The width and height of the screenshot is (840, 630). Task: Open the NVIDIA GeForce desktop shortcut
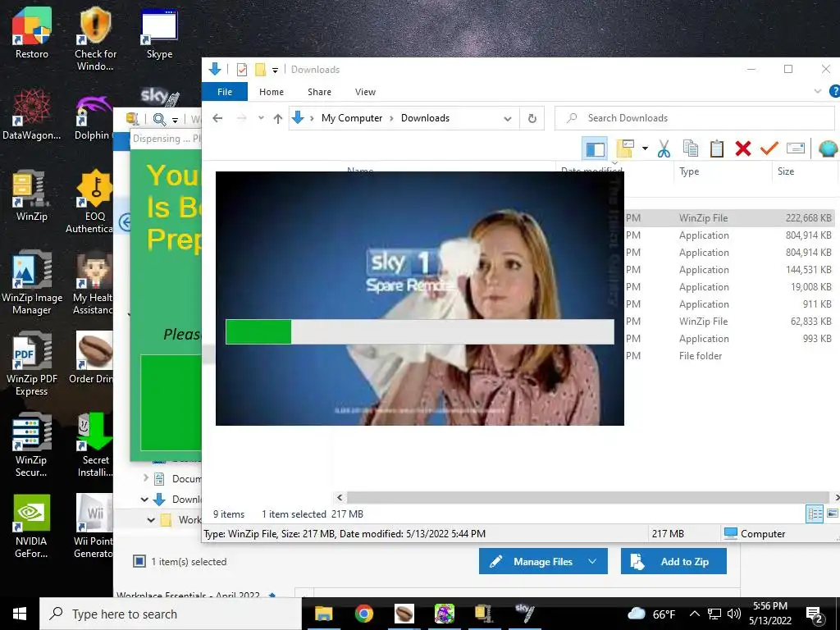32,526
